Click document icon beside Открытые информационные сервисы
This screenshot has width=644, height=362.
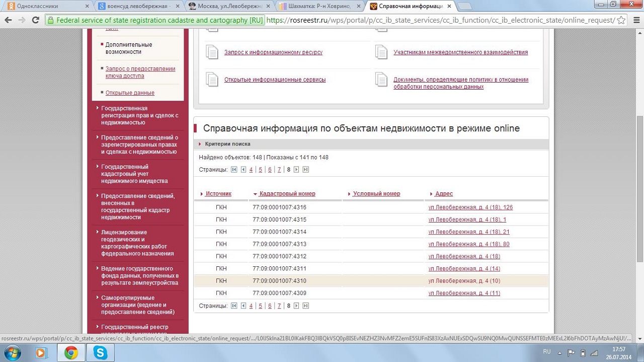pyautogui.click(x=212, y=80)
